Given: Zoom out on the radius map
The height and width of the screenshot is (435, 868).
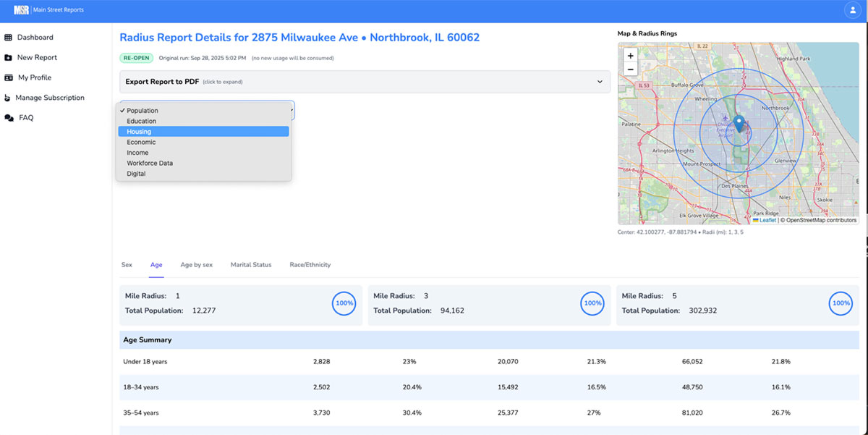Looking at the screenshot, I should [630, 68].
